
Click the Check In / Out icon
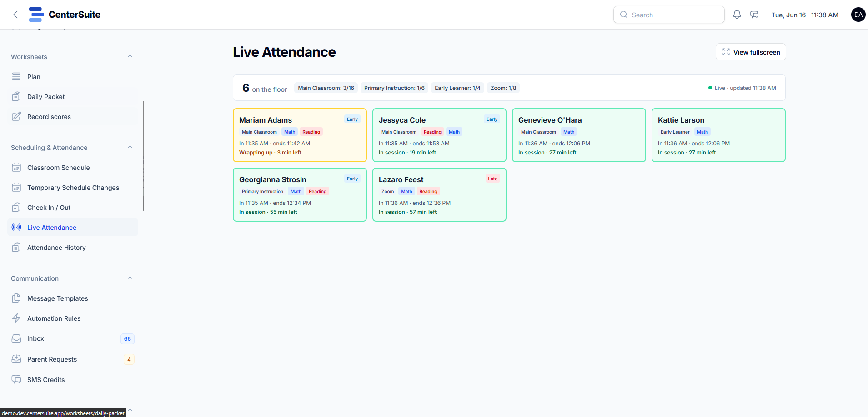click(16, 207)
